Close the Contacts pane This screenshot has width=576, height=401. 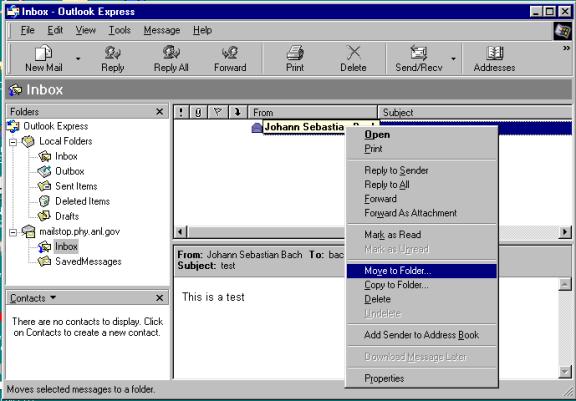tap(159, 298)
